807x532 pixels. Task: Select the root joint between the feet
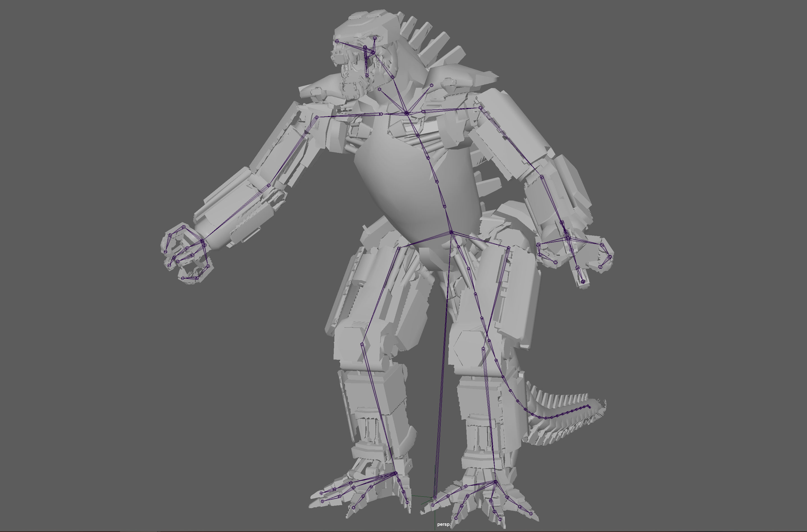435,498
